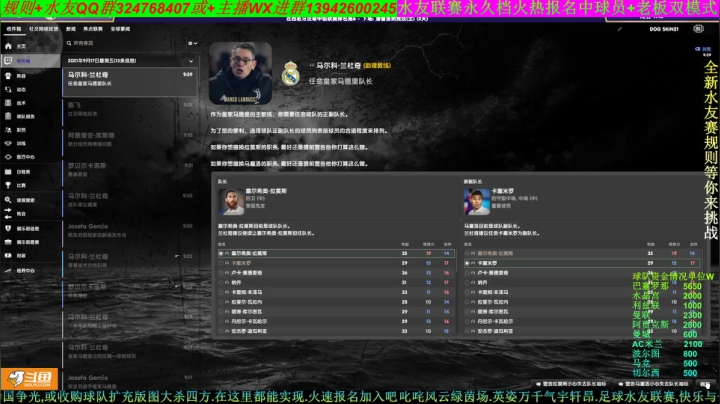Viewport: 720px width, 404px height.
Task: Switch to the 社交网络反馈 tab
Action: (44, 29)
